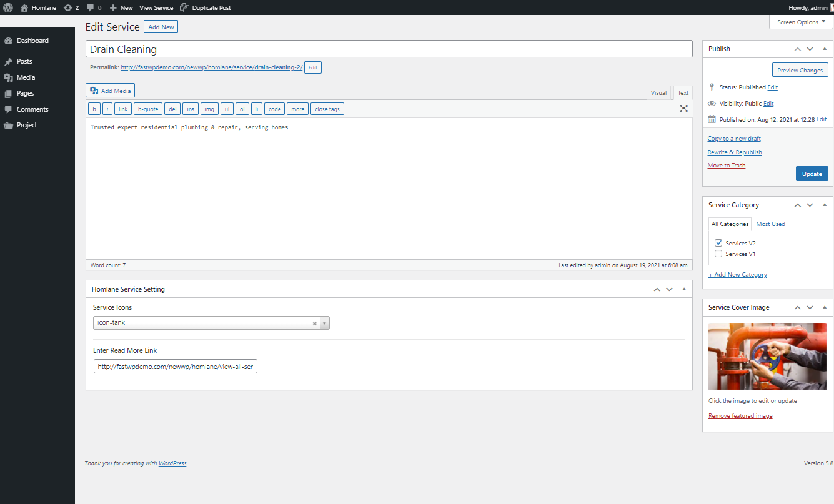Collapse the Publish panel with the triangle toggle
The image size is (834, 504).
tap(824, 49)
